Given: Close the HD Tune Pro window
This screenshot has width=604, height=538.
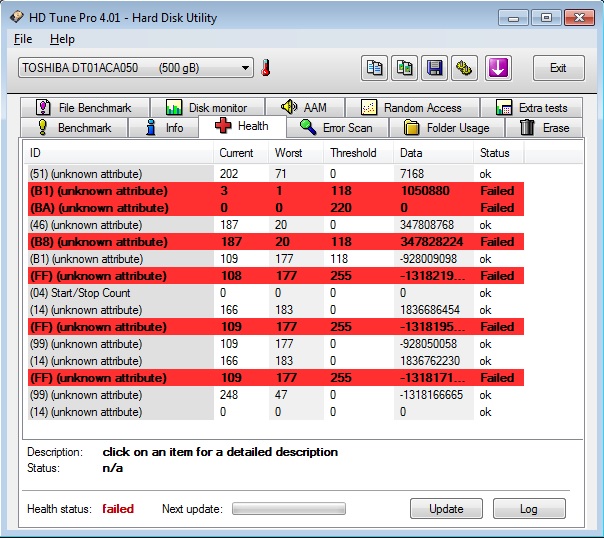Looking at the screenshot, I should coord(579,18).
